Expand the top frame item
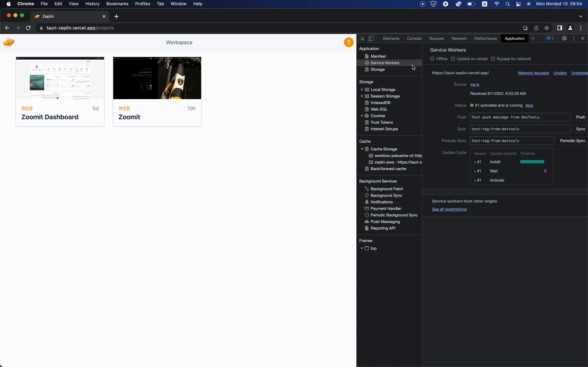 pos(362,248)
